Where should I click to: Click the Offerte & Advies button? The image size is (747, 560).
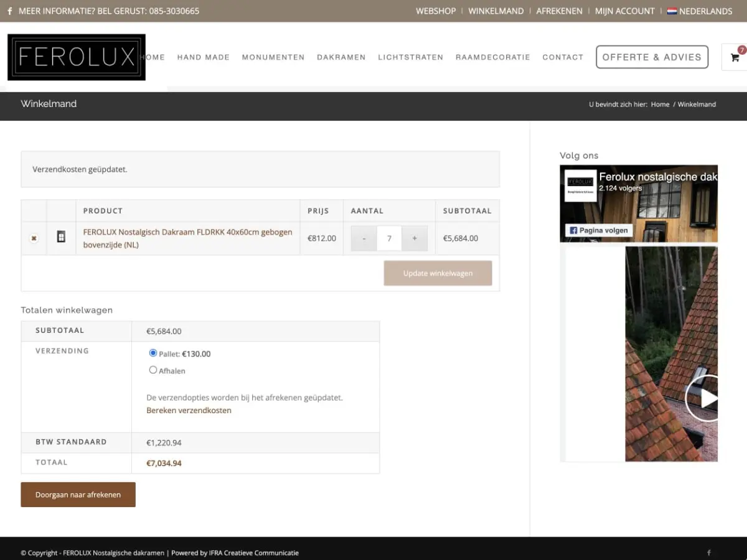pos(652,57)
